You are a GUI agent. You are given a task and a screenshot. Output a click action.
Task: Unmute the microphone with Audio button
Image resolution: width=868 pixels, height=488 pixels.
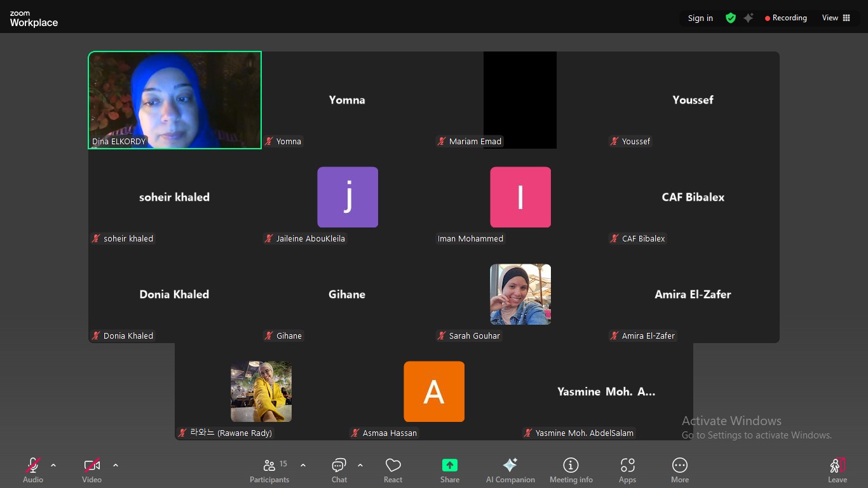(33, 470)
